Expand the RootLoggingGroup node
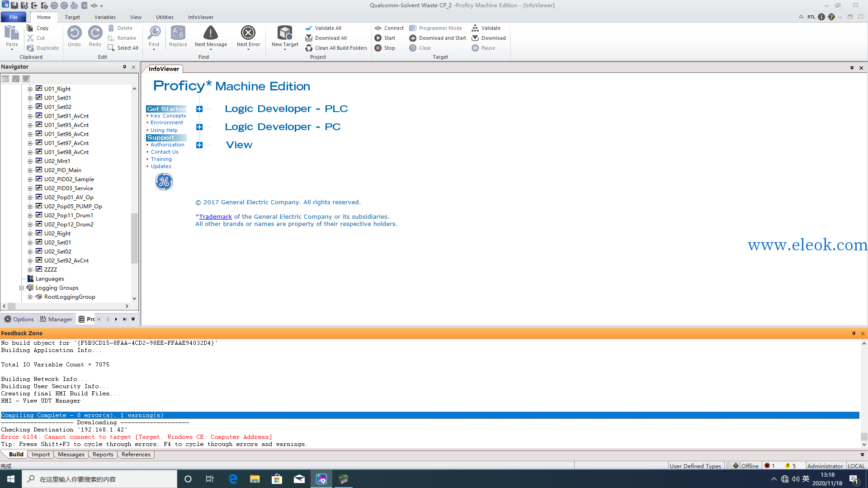The image size is (868, 488). 30,297
